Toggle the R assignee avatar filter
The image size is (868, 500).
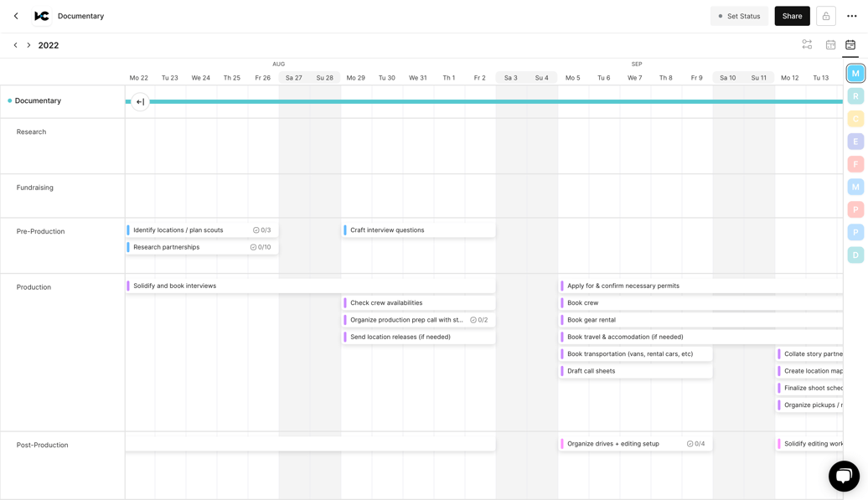pos(855,95)
